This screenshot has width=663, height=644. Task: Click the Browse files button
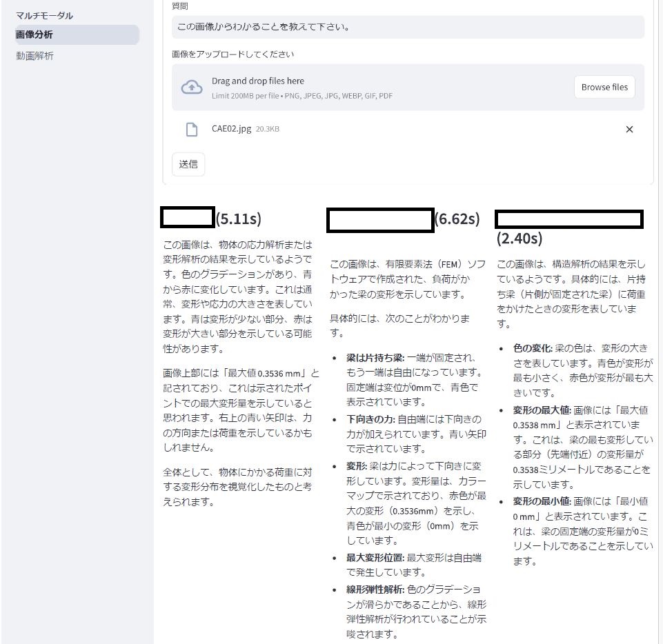point(604,87)
